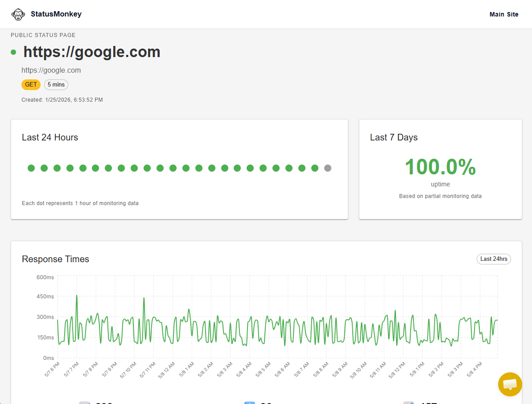Open the Main Site link
This screenshot has width=532, height=404.
tap(504, 14)
